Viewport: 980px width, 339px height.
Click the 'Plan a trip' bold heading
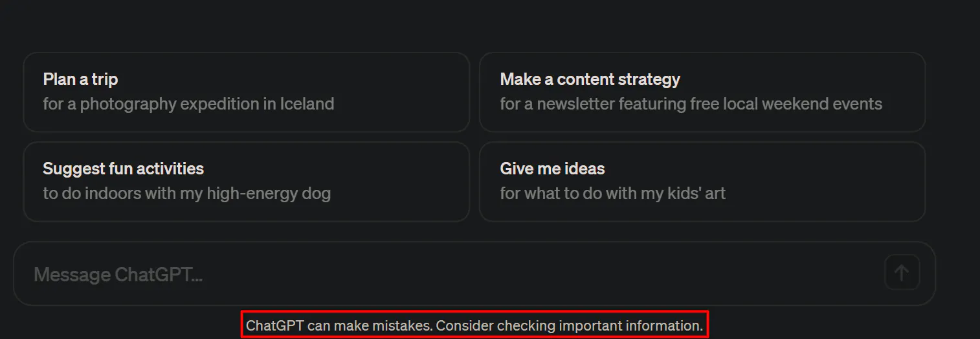pyautogui.click(x=80, y=80)
